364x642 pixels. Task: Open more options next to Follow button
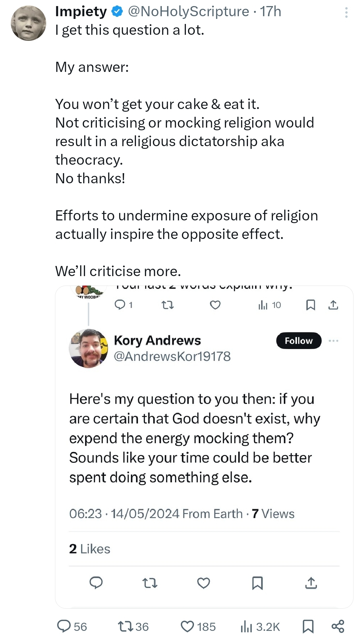333,341
